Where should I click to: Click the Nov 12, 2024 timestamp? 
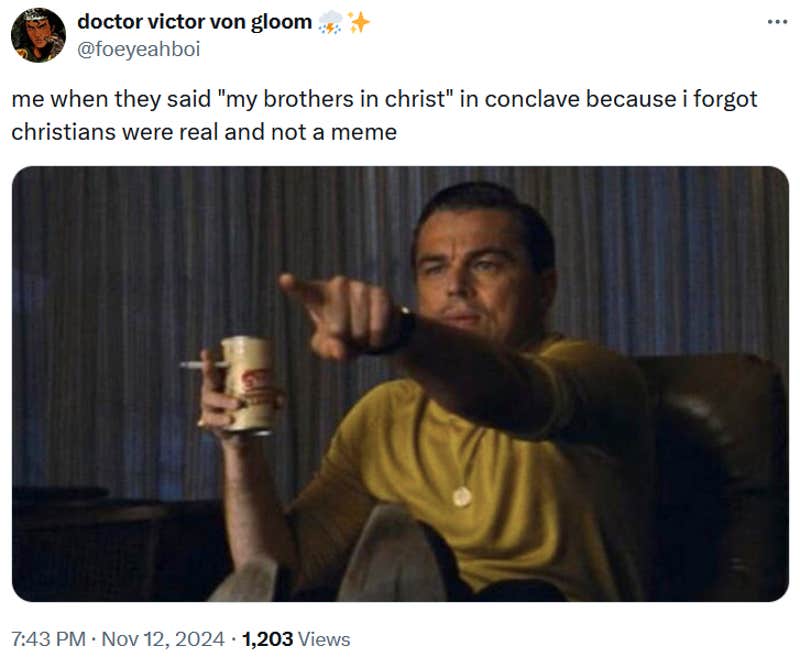164,637
